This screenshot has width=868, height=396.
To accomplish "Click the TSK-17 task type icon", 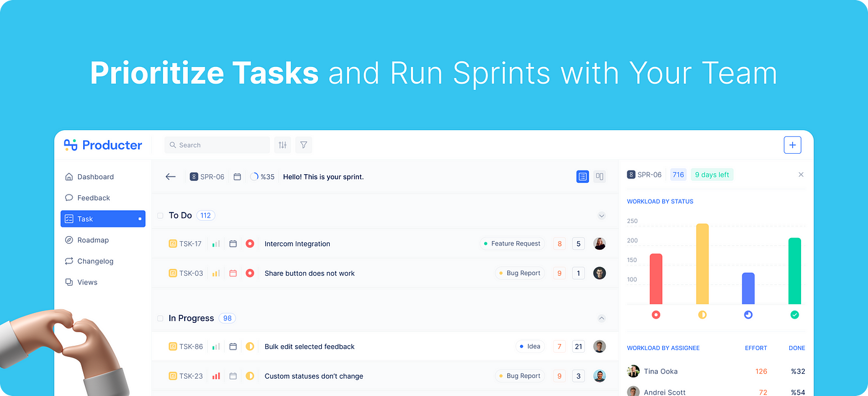I will (173, 244).
